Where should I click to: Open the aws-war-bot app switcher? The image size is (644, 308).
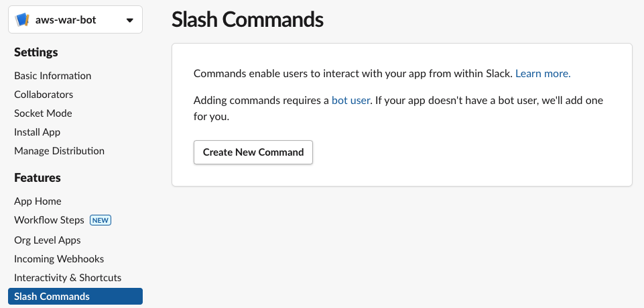pyautogui.click(x=75, y=19)
